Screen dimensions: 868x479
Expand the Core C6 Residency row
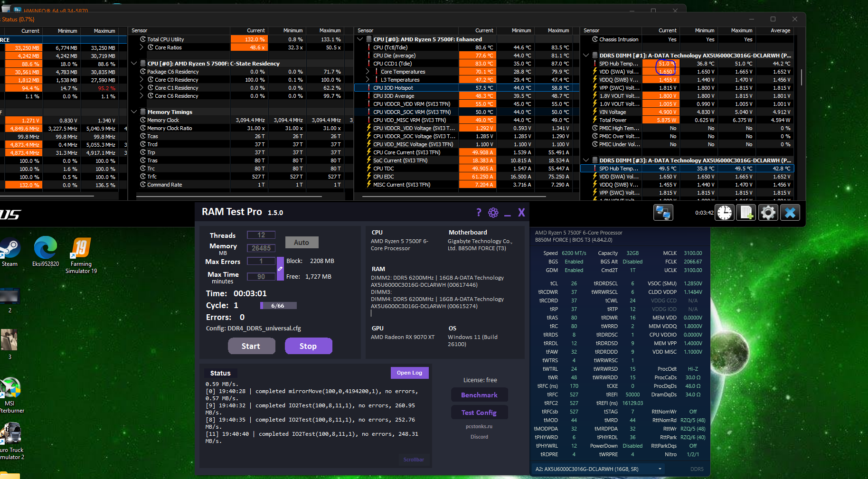coord(142,96)
